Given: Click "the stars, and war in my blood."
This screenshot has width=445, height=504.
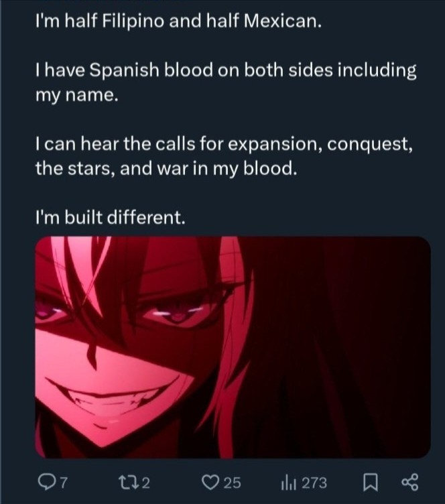Looking at the screenshot, I should tap(165, 168).
